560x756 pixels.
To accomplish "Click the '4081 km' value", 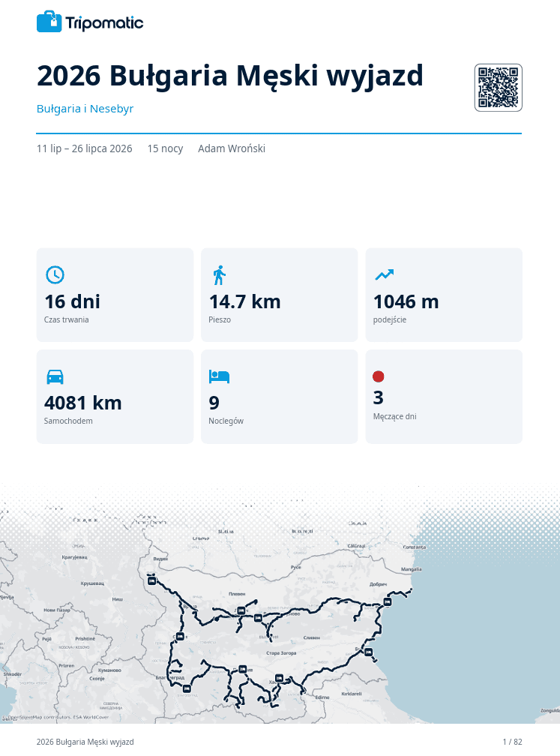I will [83, 403].
